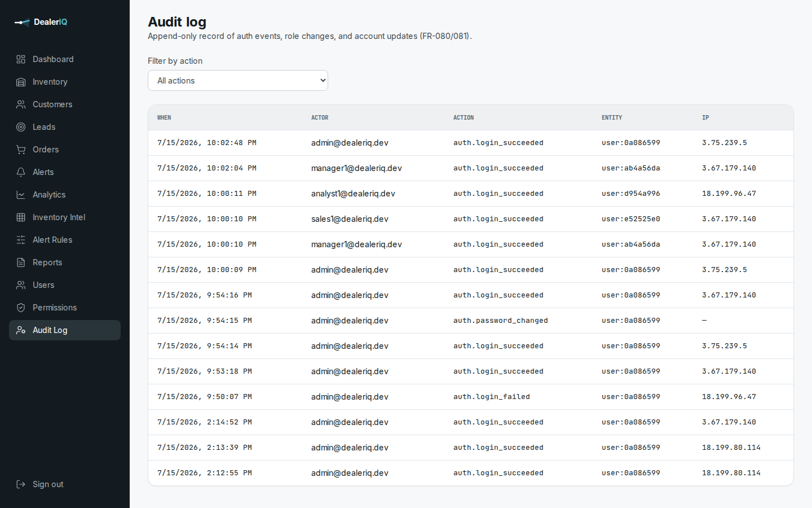812x508 pixels.
Task: Click the DealerIQ logo icon
Action: tap(22, 22)
